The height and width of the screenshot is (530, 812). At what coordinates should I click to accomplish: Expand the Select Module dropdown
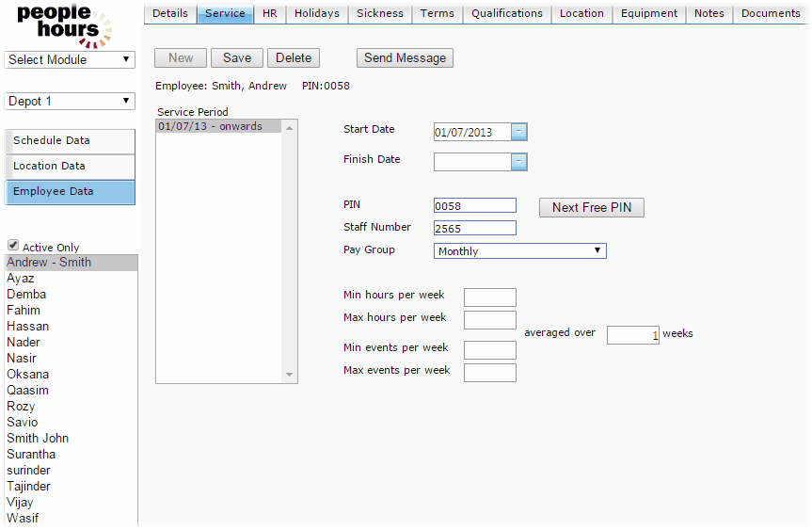(70, 60)
